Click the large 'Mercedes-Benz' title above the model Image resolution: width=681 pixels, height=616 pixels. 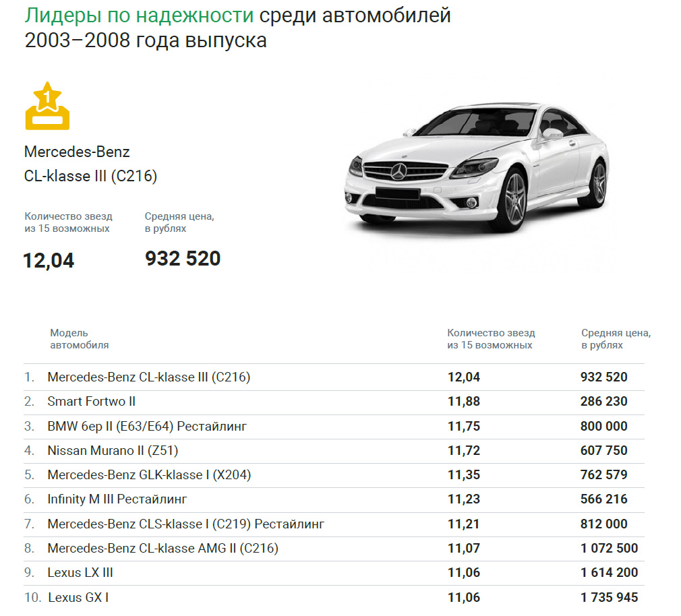(77, 152)
